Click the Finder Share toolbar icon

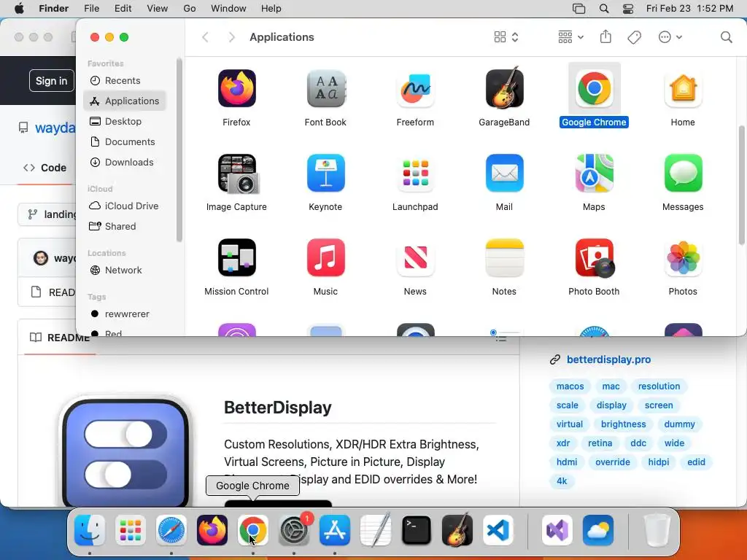[605, 36]
